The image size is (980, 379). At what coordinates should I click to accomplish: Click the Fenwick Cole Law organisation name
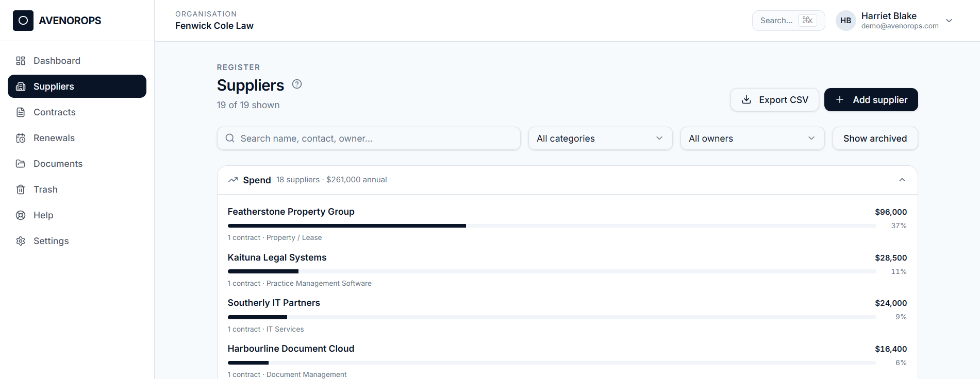214,26
